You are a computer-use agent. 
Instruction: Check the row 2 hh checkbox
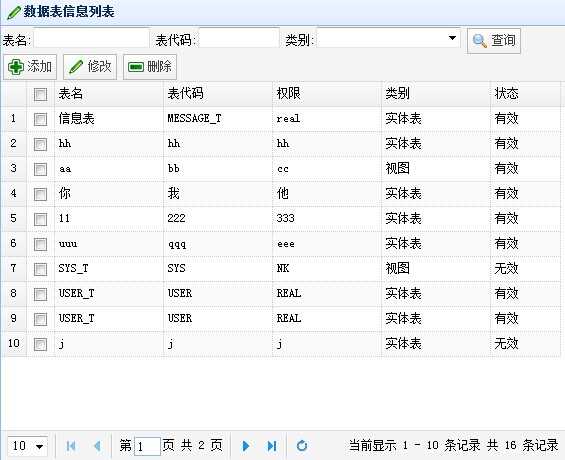tap(40, 144)
